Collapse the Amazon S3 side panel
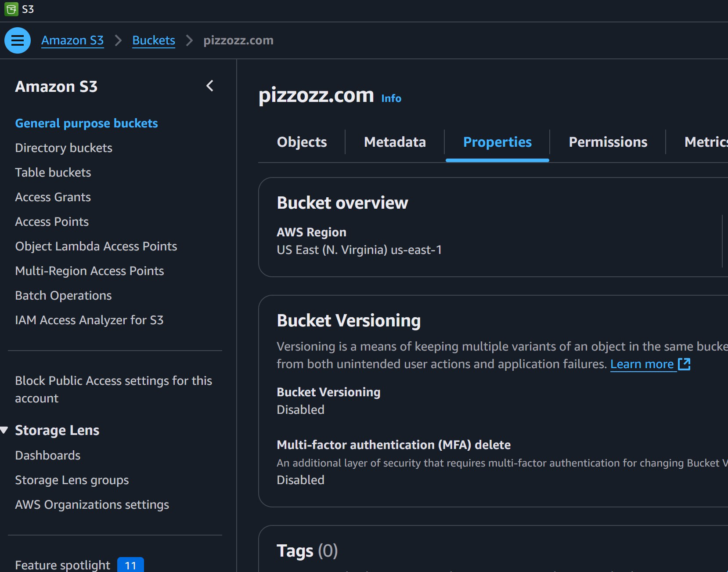The height and width of the screenshot is (572, 728). (210, 86)
